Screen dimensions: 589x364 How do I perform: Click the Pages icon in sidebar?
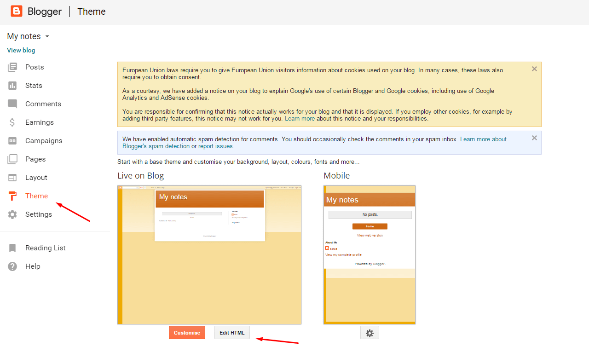click(x=12, y=159)
